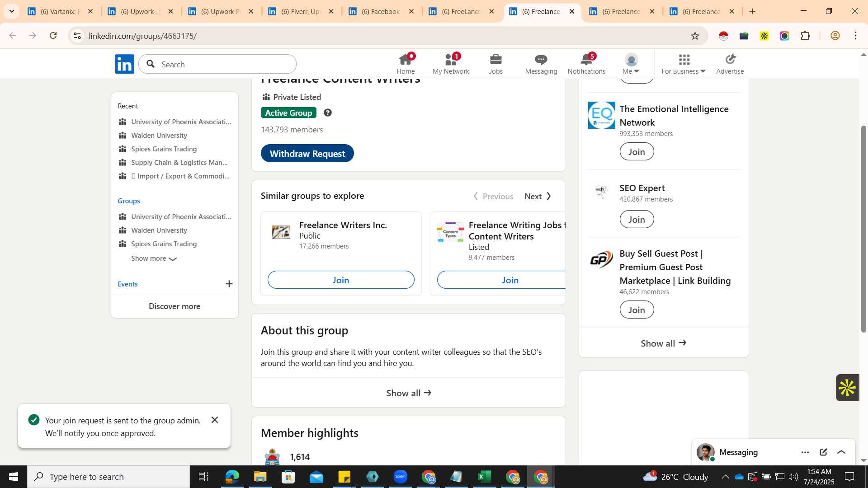
Task: Click the Withdraw Request button
Action: click(307, 153)
